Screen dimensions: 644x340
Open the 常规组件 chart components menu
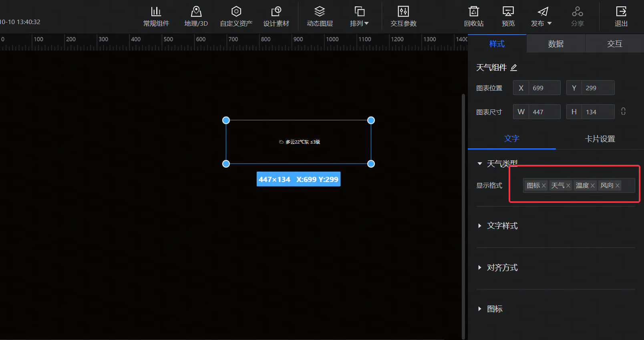coord(156,16)
